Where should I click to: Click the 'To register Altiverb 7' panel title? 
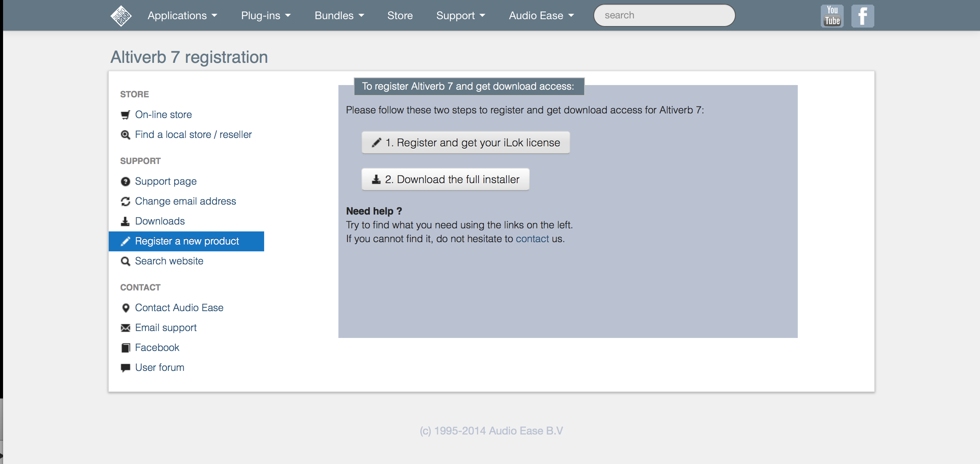coord(469,86)
